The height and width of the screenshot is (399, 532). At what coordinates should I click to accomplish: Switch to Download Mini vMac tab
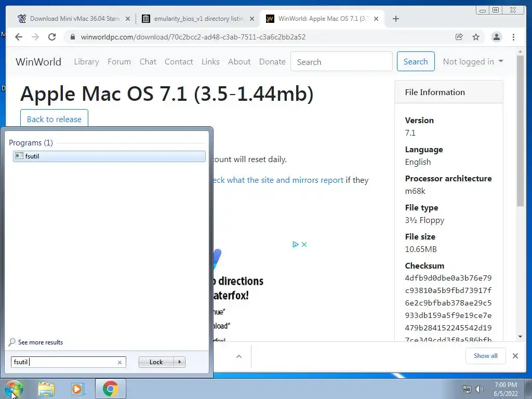coord(74,19)
